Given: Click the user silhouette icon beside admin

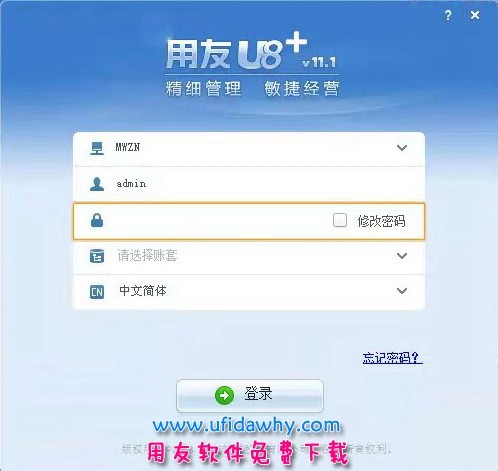Looking at the screenshot, I should 97,184.
